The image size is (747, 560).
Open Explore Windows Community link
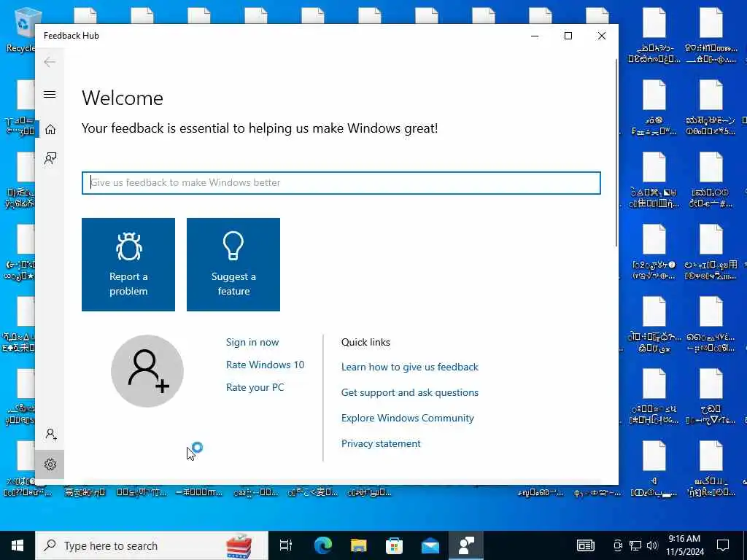(408, 418)
